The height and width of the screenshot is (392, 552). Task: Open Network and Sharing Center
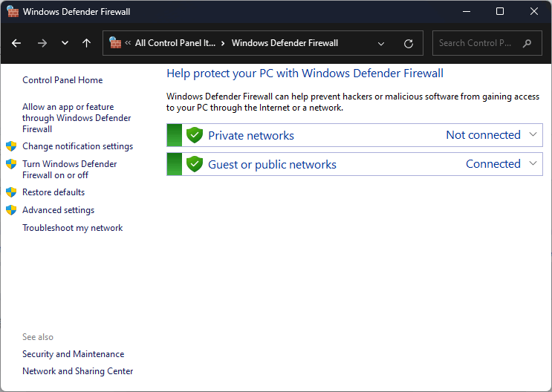pyautogui.click(x=77, y=371)
